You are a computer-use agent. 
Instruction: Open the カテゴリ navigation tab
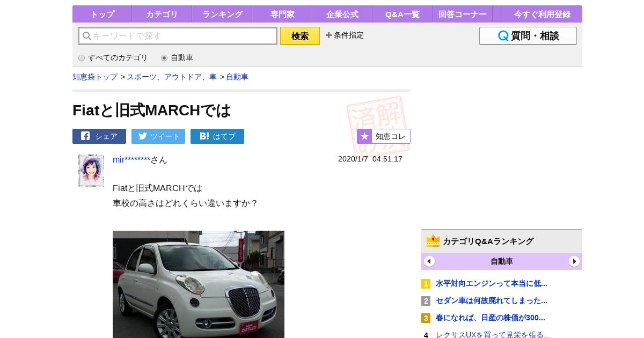(162, 14)
